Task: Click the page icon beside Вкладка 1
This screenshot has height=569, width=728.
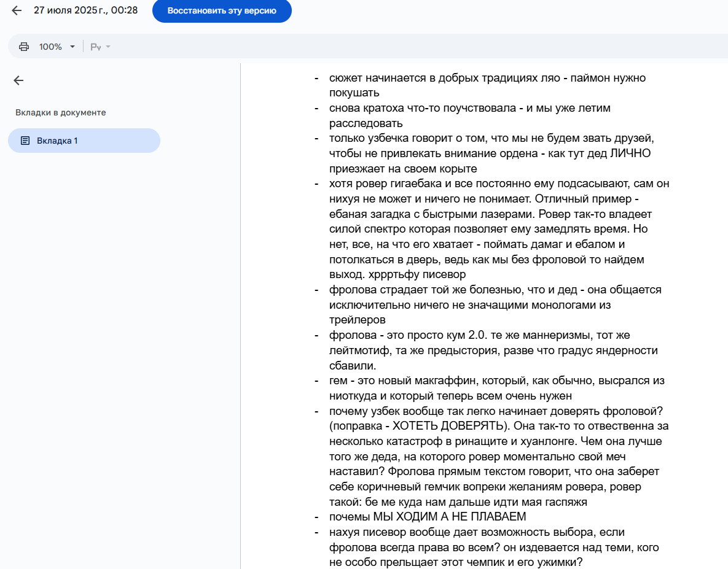Action: pyautogui.click(x=25, y=141)
